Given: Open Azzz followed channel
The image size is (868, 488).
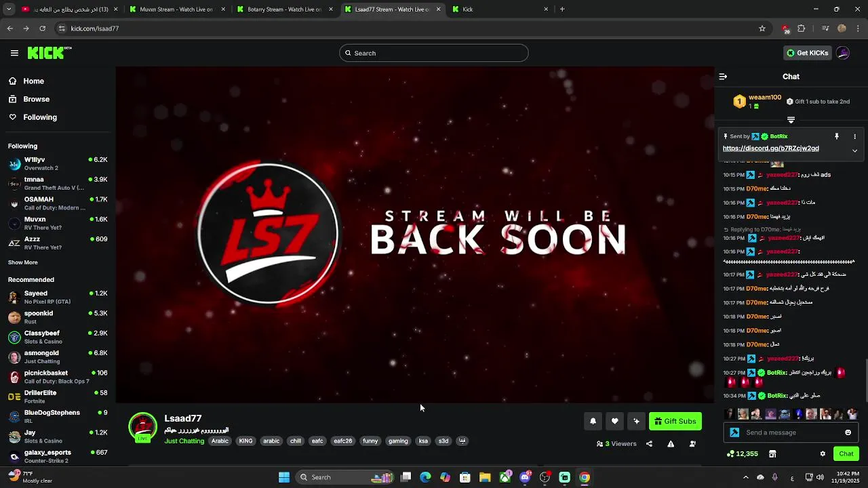Looking at the screenshot, I should tap(58, 243).
